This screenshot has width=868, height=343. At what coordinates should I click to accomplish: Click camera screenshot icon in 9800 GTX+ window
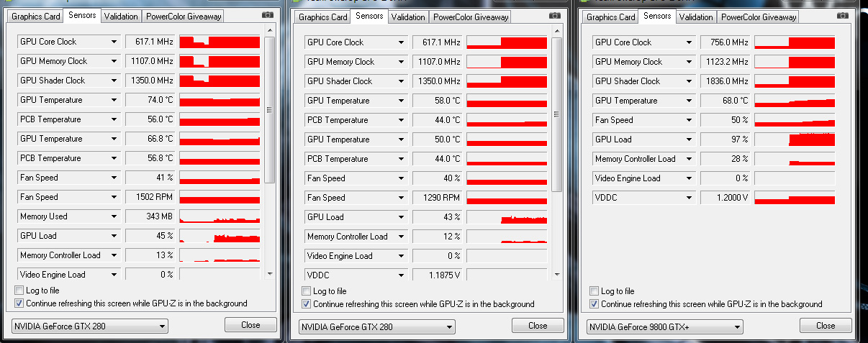[x=843, y=15]
